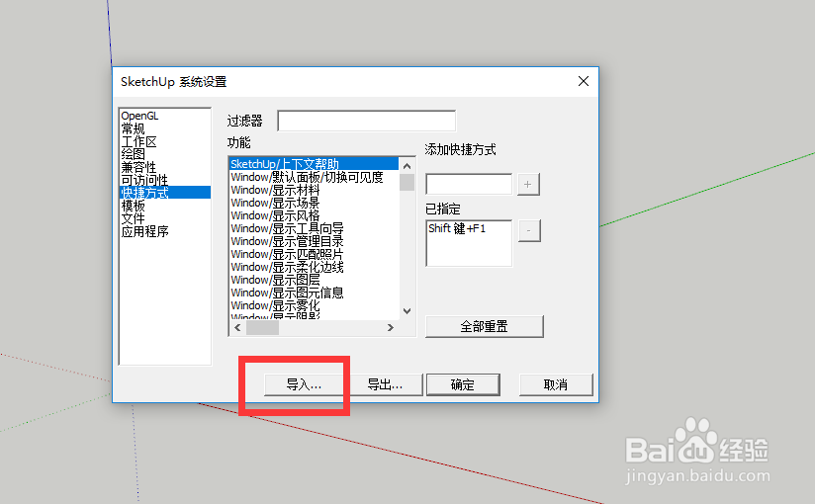Click the 导入... import button
This screenshot has width=815, height=504.
[x=304, y=385]
